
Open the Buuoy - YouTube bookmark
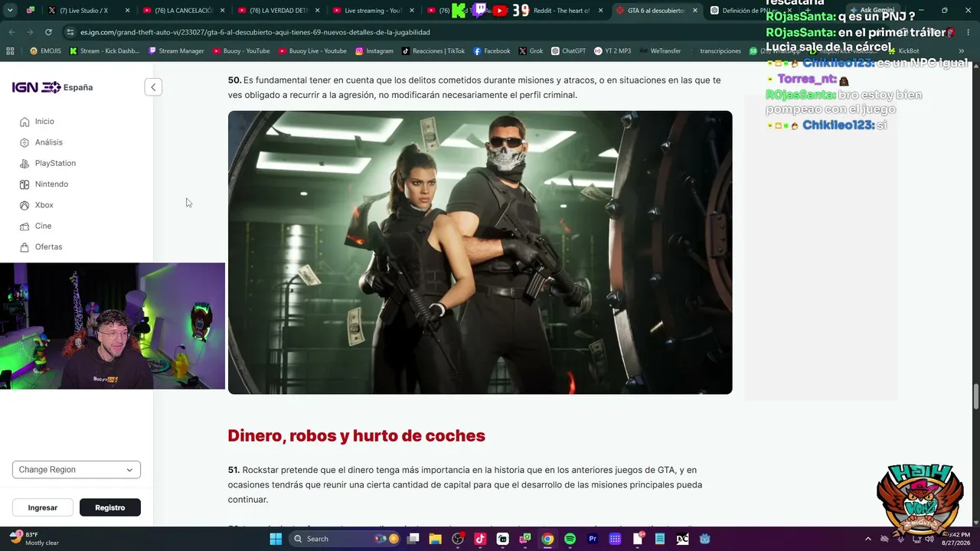point(241,51)
